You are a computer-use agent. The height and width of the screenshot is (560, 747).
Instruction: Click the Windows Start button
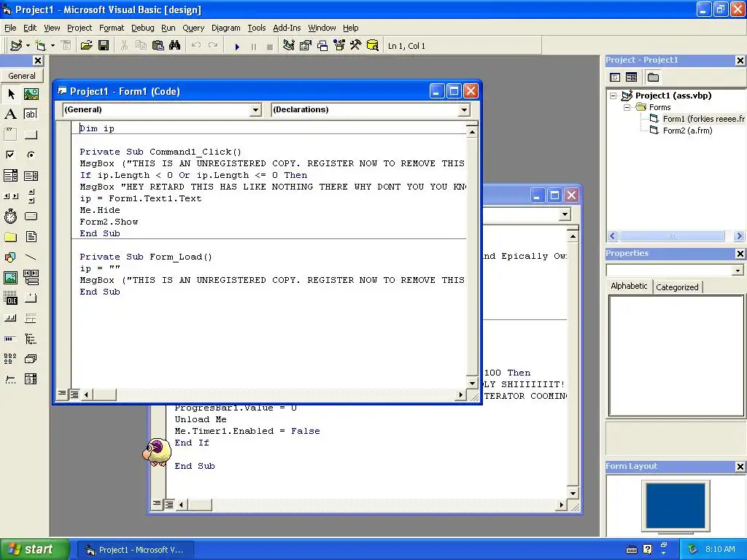34,550
